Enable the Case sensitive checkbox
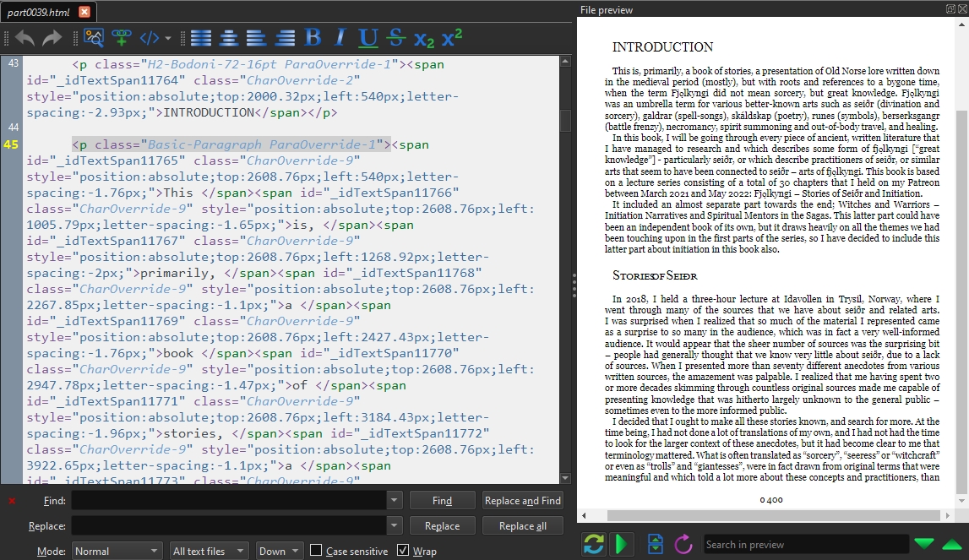This screenshot has height=560, width=969. (316, 550)
